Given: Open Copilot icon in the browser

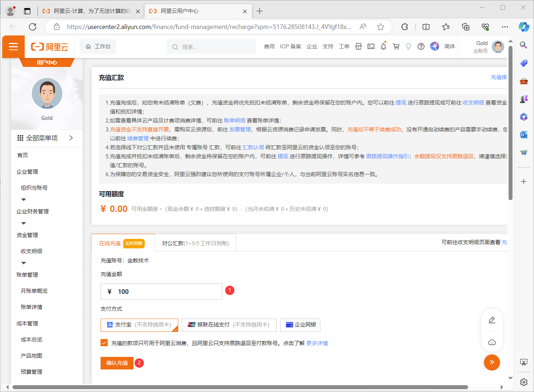Looking at the screenshot, I should (524, 27).
